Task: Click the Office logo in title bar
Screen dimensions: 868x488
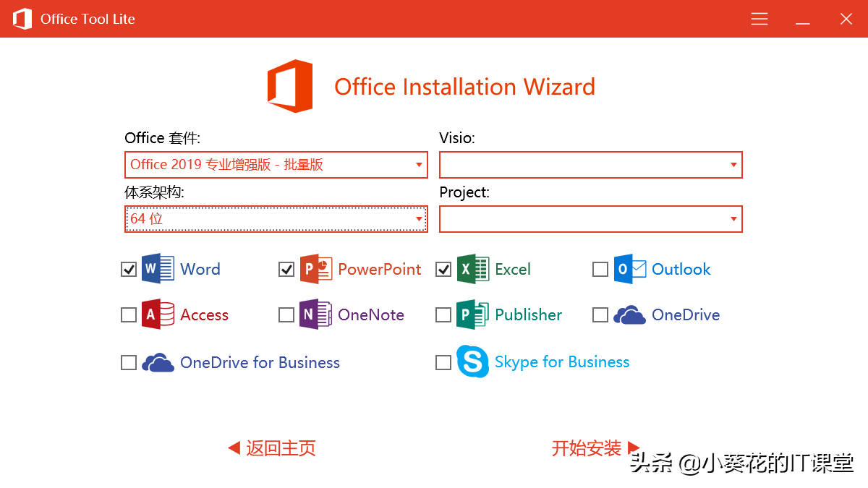Action: click(22, 19)
